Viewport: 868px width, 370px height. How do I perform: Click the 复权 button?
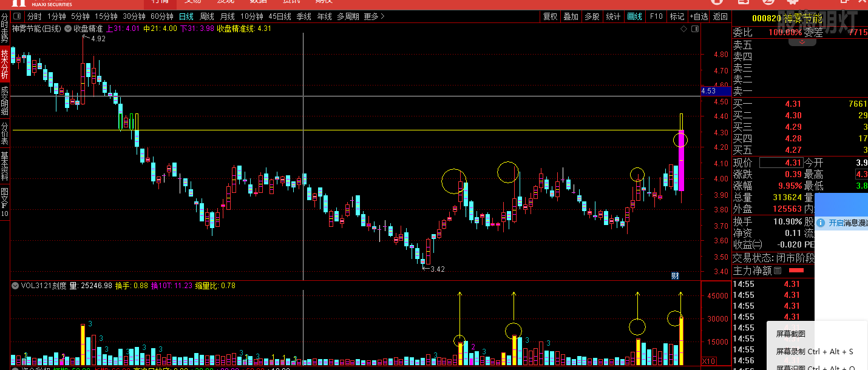[550, 17]
